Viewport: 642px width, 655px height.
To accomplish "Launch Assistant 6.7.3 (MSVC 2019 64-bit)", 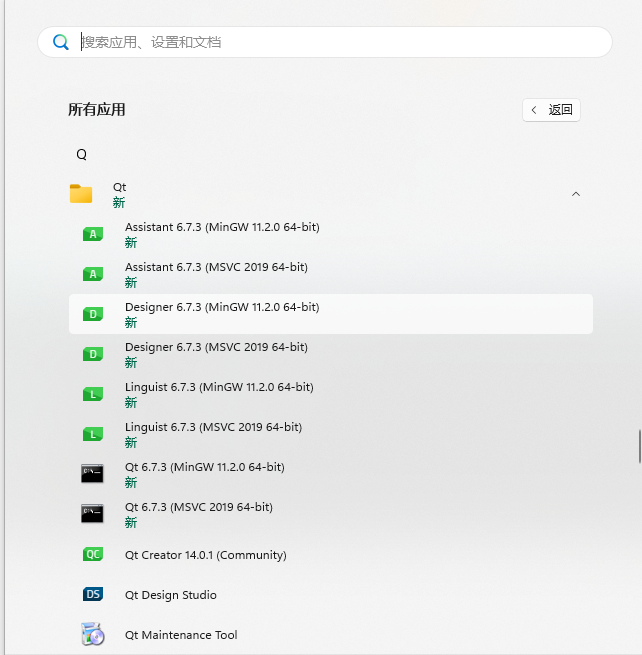I will click(x=331, y=274).
